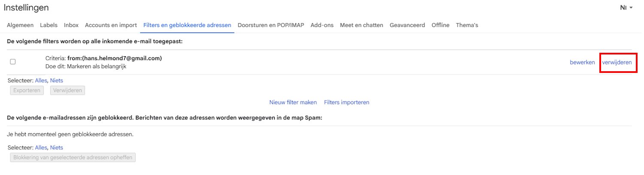Tick the hans.helmond7 filter checkbox
This screenshot has width=644, height=175.
13,62
